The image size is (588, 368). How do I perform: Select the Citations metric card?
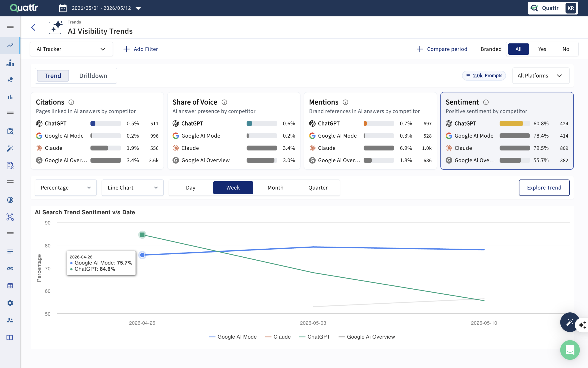pyautogui.click(x=97, y=131)
